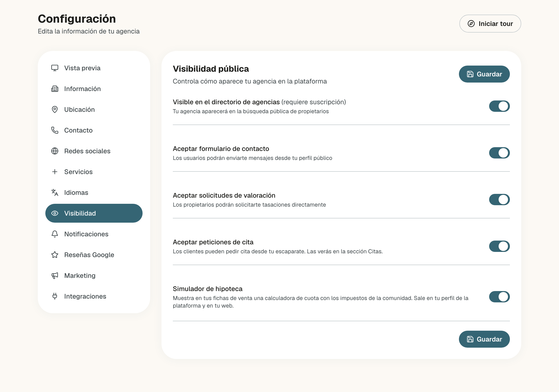The width and height of the screenshot is (559, 392).
Task: Click the phone icon beside Contacto
Action: pyautogui.click(x=55, y=130)
